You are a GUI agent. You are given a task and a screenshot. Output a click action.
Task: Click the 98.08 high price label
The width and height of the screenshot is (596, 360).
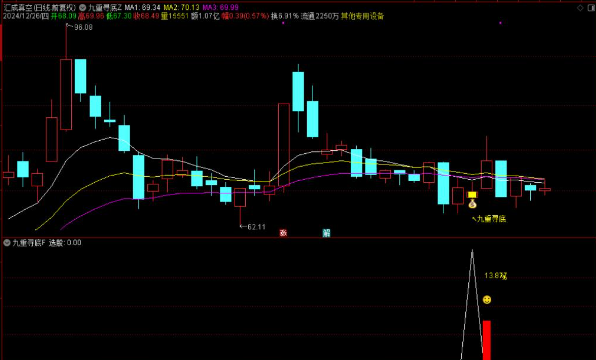tap(83, 27)
